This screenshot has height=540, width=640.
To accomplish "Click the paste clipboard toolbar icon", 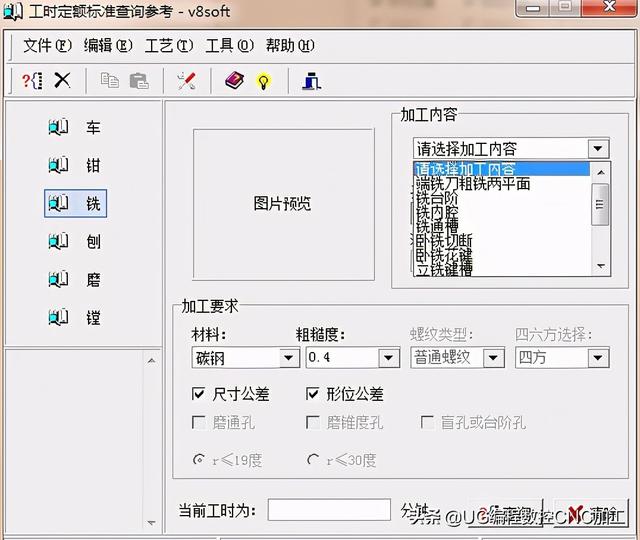I will pyautogui.click(x=139, y=80).
